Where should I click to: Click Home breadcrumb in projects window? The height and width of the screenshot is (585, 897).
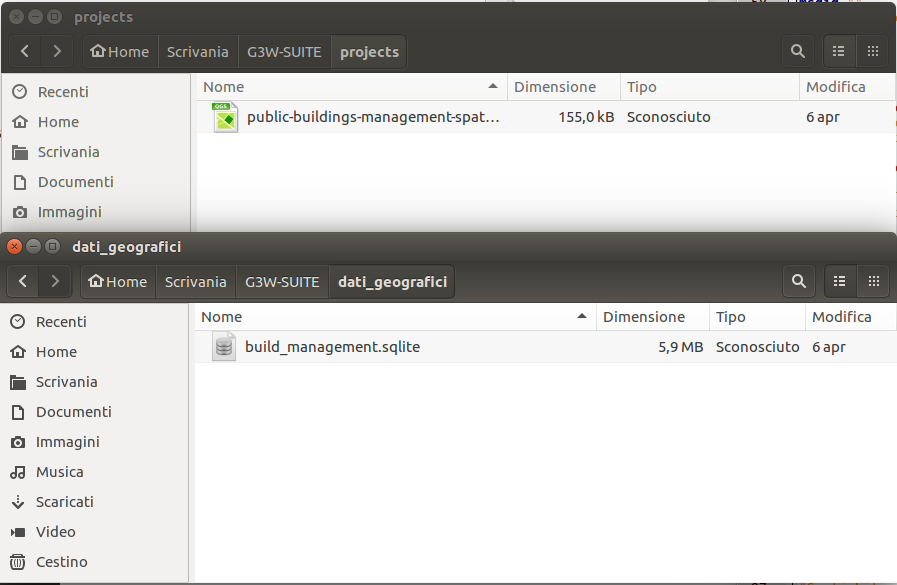pyautogui.click(x=120, y=52)
